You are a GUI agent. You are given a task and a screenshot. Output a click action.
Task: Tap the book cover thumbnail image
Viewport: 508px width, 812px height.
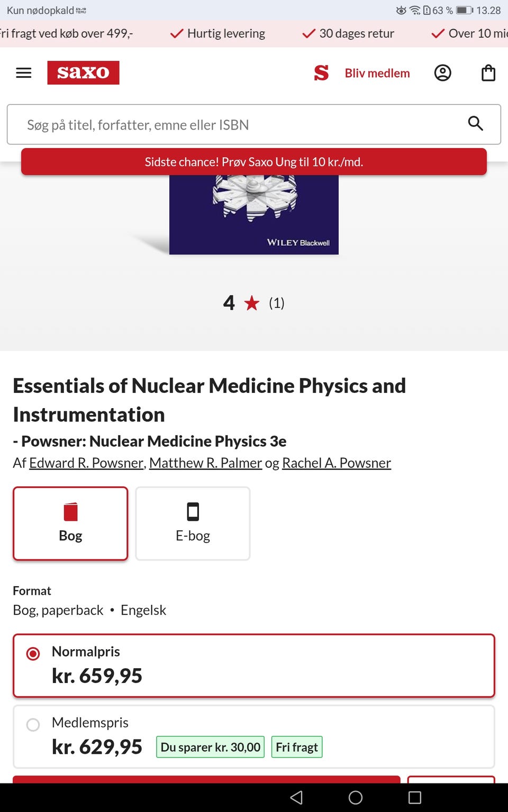tap(254, 215)
